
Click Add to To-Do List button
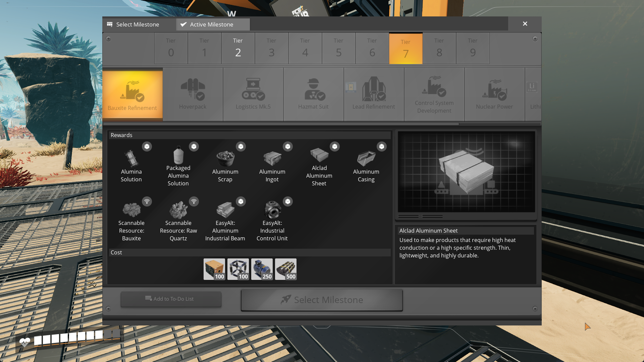171,299
